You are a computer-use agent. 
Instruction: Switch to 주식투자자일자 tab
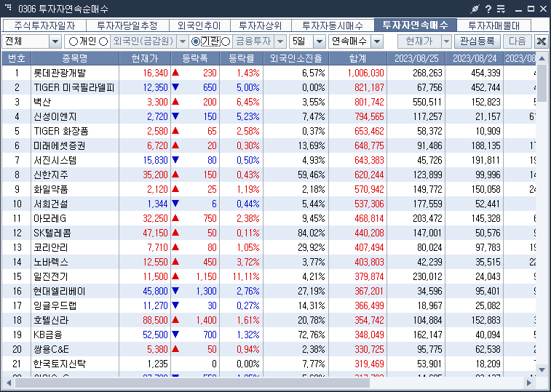point(44,25)
